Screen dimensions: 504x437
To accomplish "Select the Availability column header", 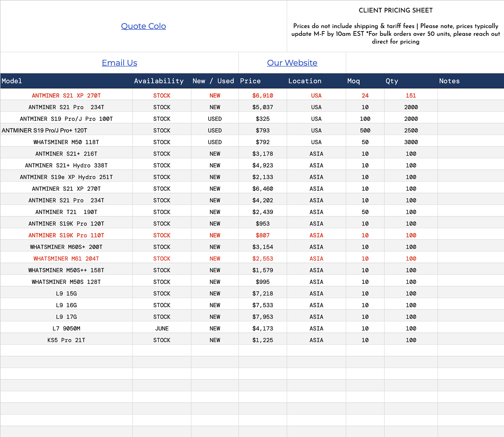I will pyautogui.click(x=159, y=81).
